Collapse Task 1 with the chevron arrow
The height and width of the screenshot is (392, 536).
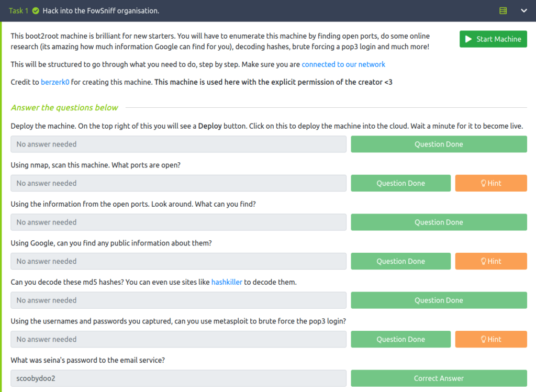point(523,11)
